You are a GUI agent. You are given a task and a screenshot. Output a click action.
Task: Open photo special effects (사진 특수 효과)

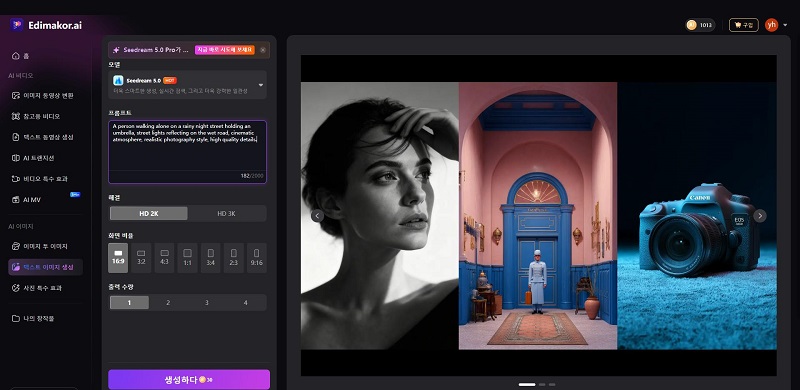point(37,288)
